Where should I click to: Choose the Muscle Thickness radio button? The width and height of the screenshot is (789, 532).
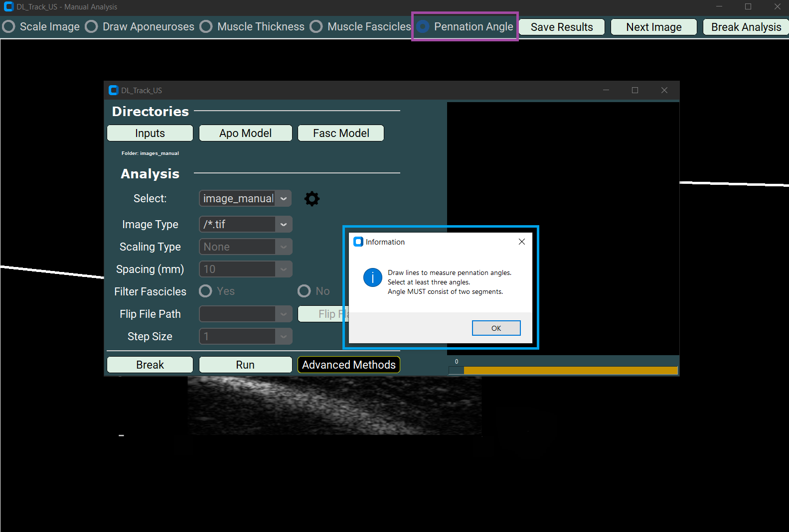tap(206, 27)
